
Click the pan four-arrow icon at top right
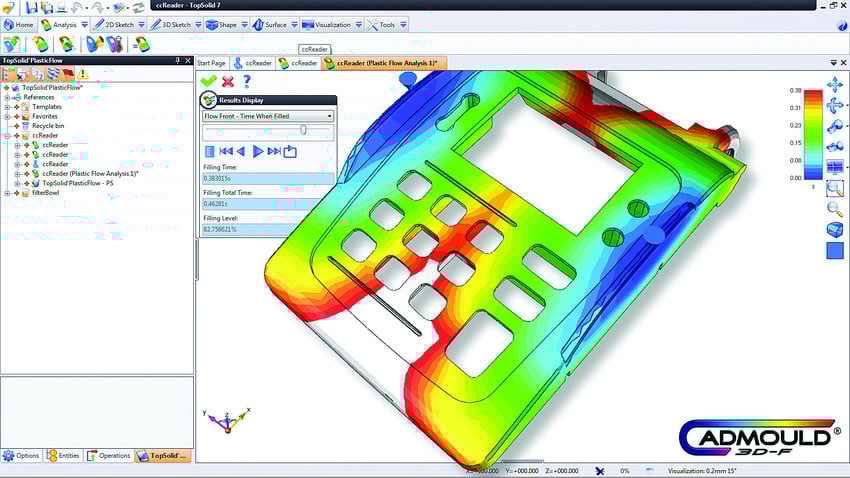click(x=835, y=85)
